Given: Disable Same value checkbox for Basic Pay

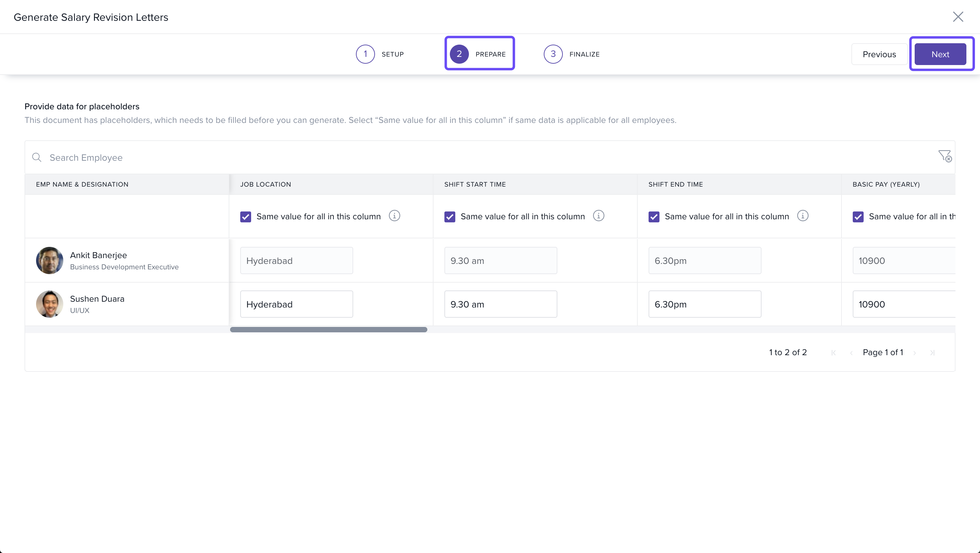Looking at the screenshot, I should [x=858, y=217].
